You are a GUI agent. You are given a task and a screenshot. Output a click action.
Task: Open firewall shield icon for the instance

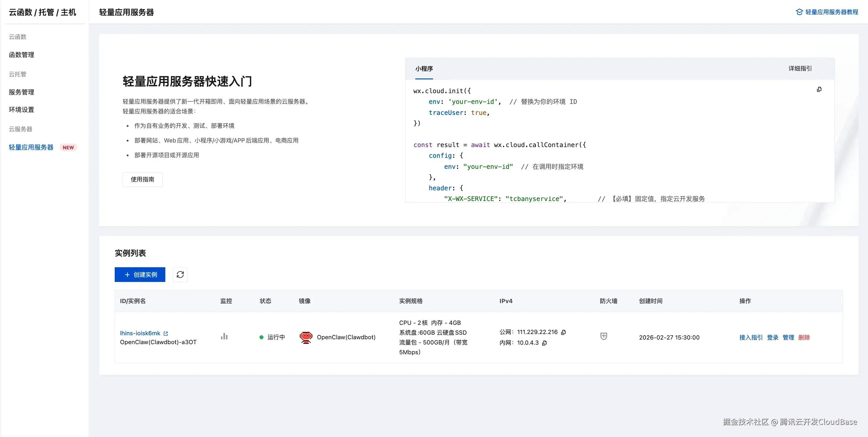click(x=604, y=336)
